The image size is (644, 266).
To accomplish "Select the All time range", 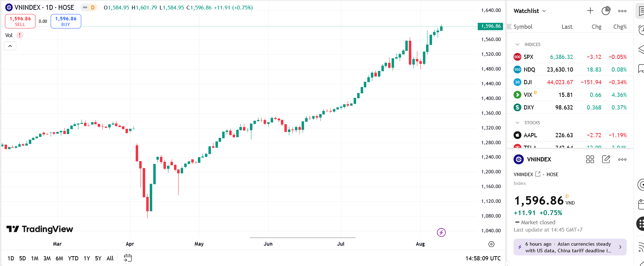I will tap(110, 258).
